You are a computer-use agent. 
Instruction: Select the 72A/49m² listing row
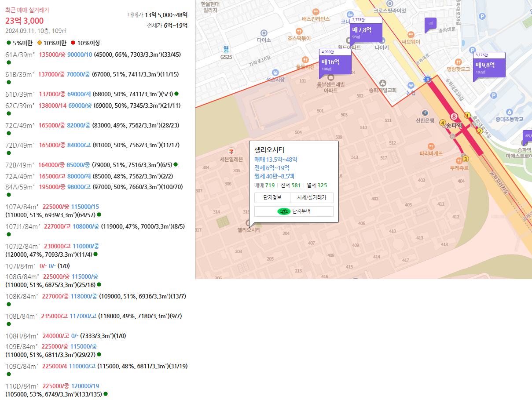[89, 176]
